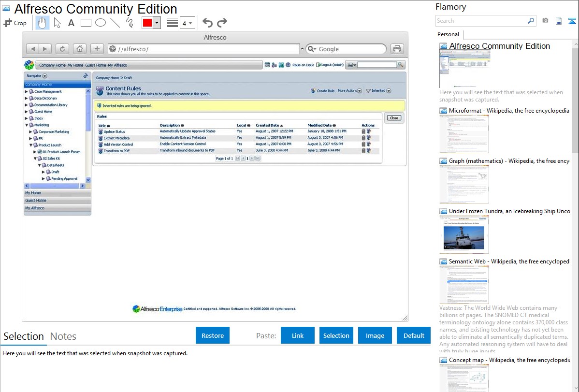This screenshot has height=392, width=579.
Task: Activate the hand pan tool
Action: [x=43, y=23]
